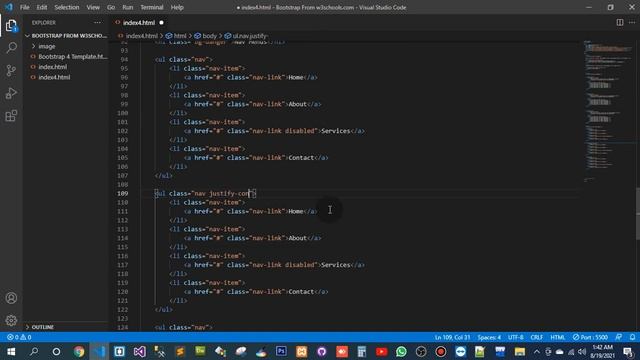Click body breadcrumb segment
The height and width of the screenshot is (360, 640).
(x=209, y=36)
